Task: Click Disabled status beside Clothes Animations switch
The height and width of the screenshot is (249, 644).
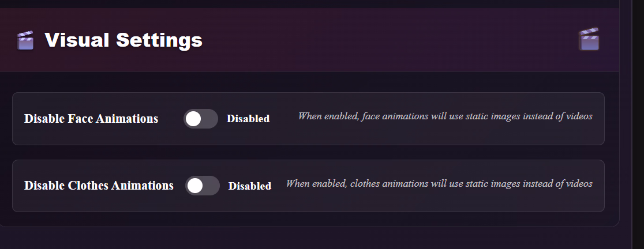Action: pos(249,186)
